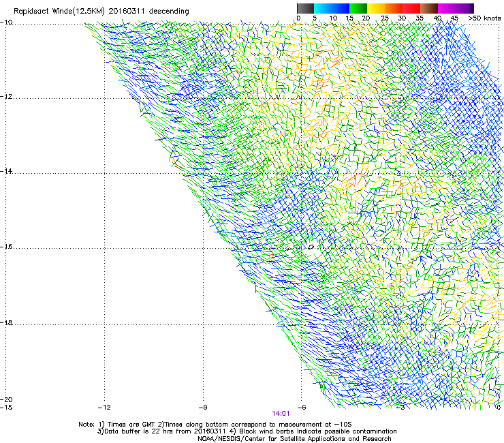Click the legend scale value '45'
Image resolution: width=504 pixels, height=443 pixels.
click(x=454, y=18)
